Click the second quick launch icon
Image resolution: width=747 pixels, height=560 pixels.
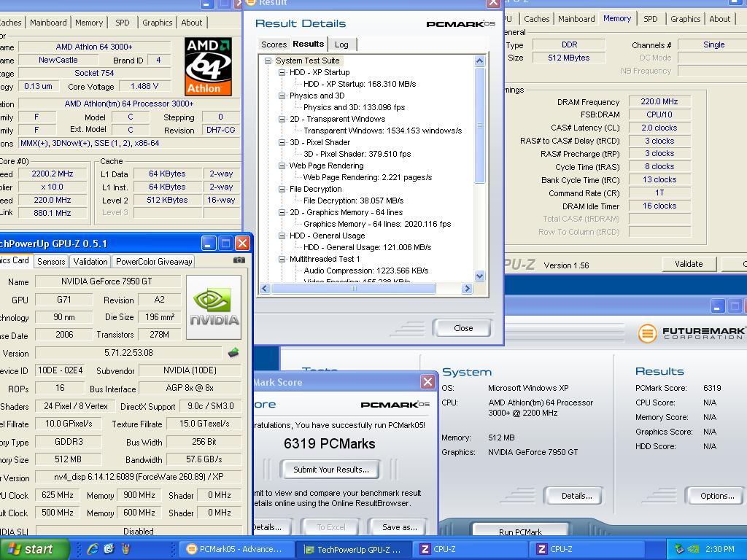pyautogui.click(x=109, y=549)
